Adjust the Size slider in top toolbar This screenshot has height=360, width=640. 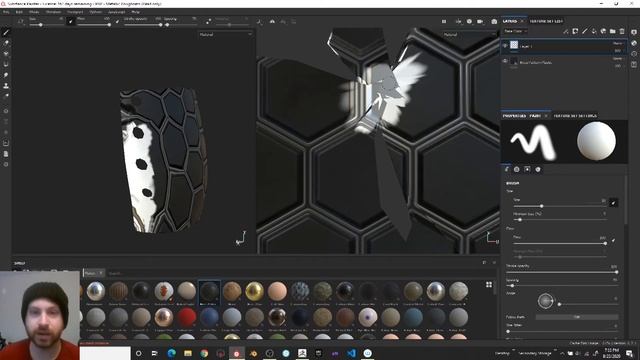[x=46, y=25]
